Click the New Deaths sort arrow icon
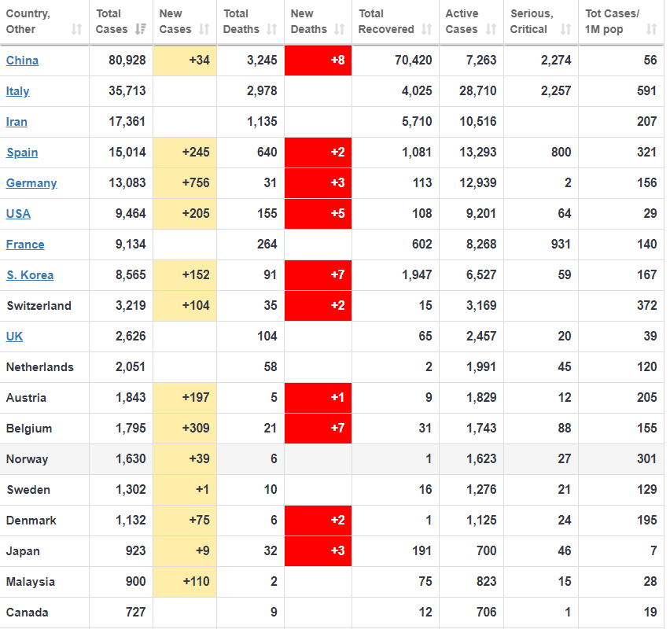The width and height of the screenshot is (670, 644). coord(339,29)
